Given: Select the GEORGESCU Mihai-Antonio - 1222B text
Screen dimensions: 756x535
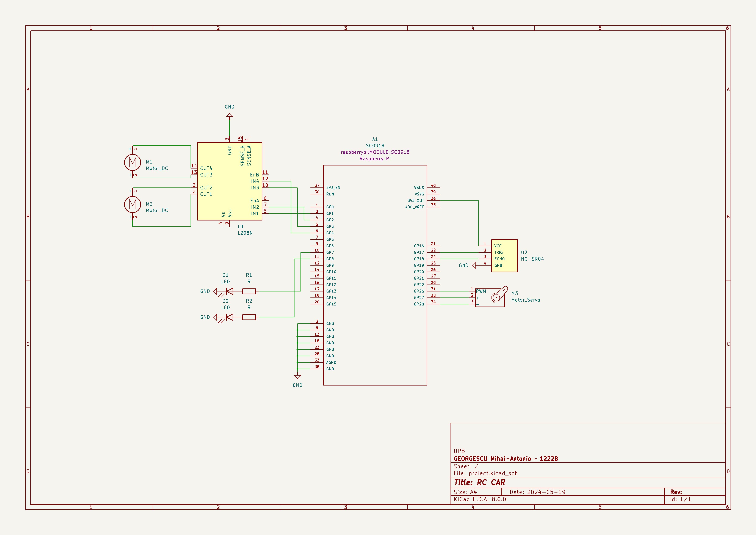Looking at the screenshot, I should pyautogui.click(x=506, y=459).
